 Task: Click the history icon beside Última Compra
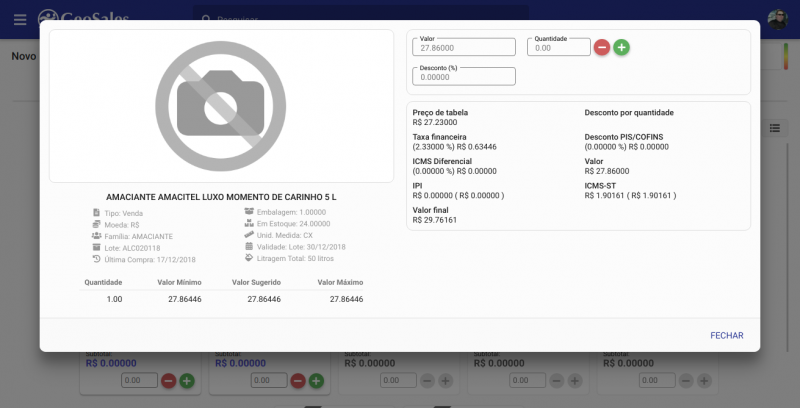pyautogui.click(x=96, y=259)
